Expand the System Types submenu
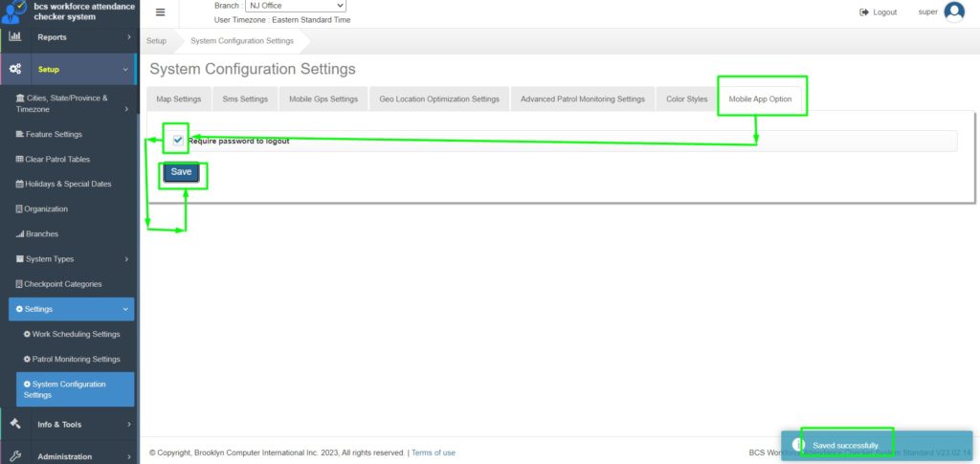This screenshot has height=464, width=980. click(126, 259)
